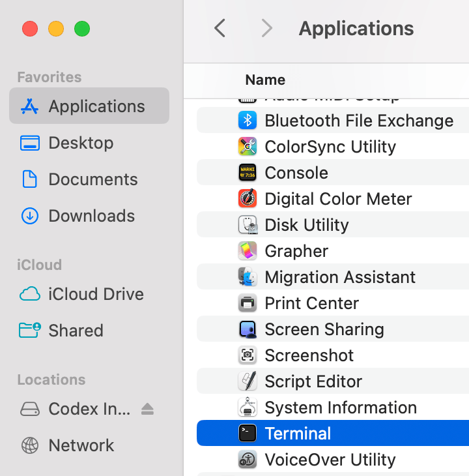
Task: Click Migration Assistant icon
Action: tap(248, 277)
